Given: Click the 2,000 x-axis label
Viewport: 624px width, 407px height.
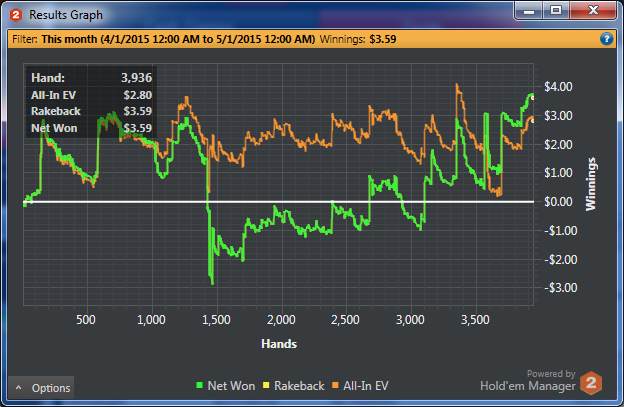Looking at the screenshot, I should [281, 319].
